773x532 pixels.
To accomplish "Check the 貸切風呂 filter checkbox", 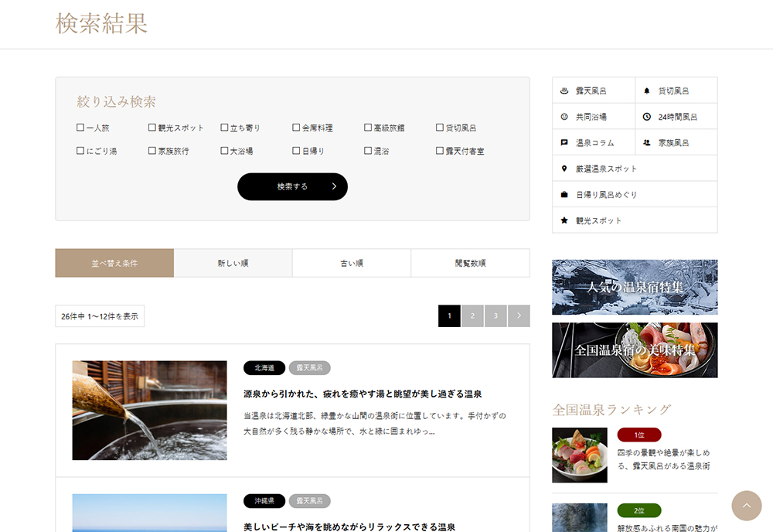I will tap(440, 128).
